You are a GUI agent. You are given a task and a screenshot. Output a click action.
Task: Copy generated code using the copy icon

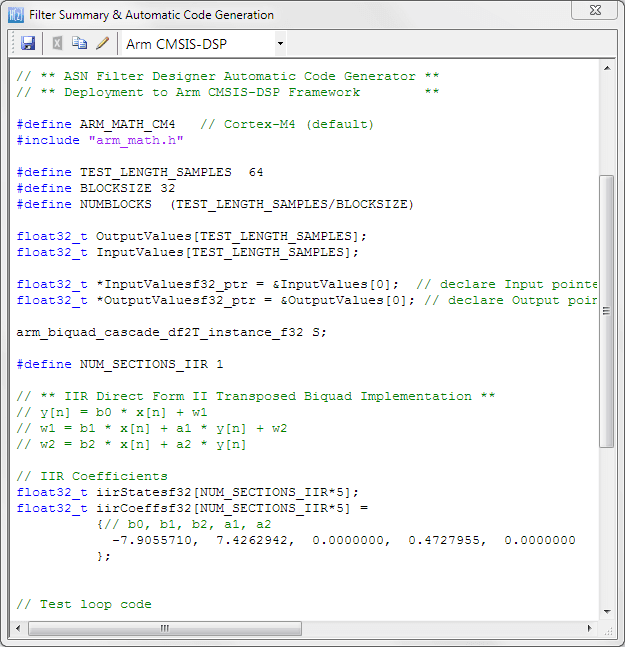tap(80, 43)
